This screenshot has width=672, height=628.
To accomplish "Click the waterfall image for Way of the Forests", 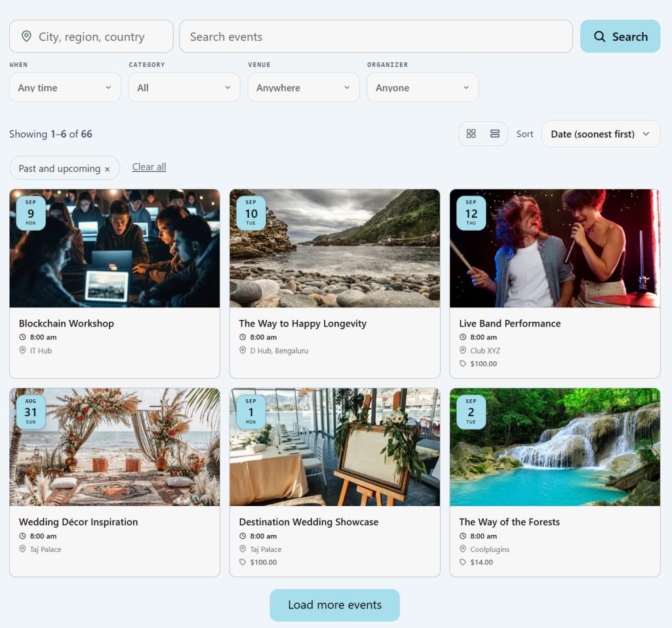I will tap(555, 447).
